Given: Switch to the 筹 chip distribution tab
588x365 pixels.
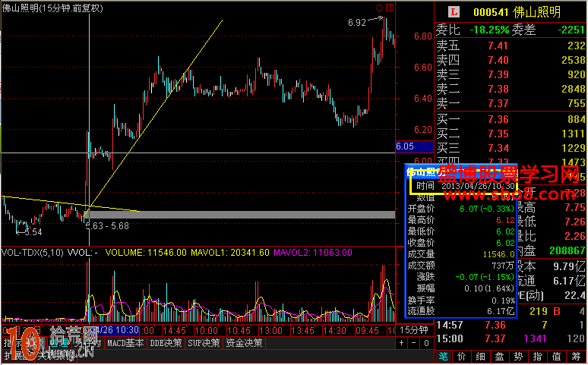Looking at the screenshot, I should tap(576, 357).
